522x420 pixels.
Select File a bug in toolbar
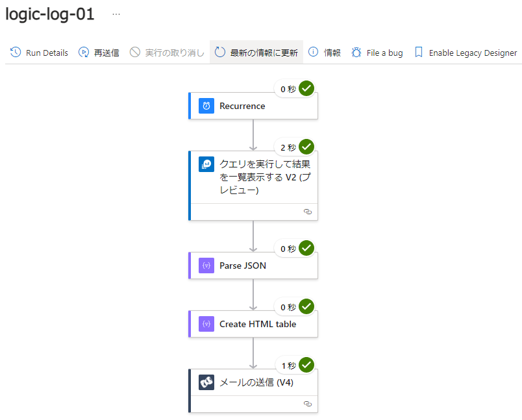tap(377, 53)
